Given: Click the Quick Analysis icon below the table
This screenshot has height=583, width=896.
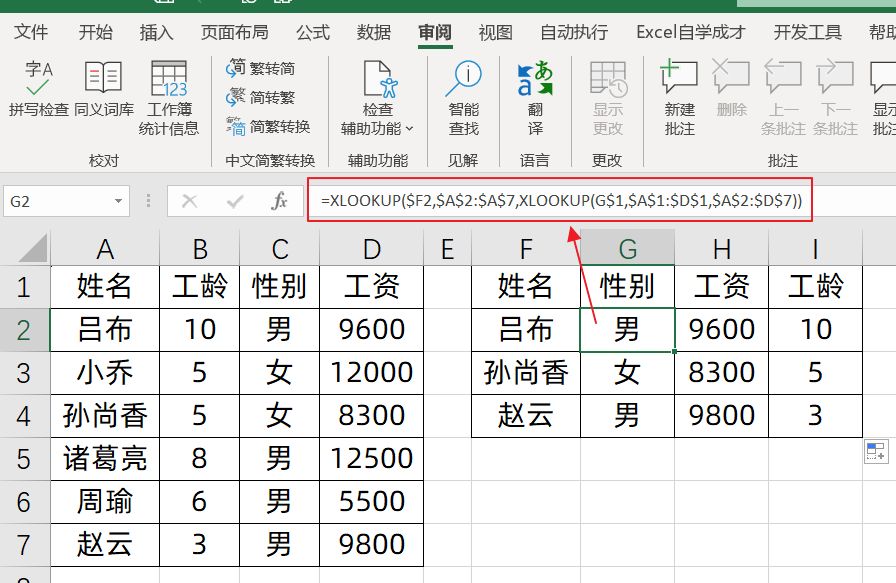Looking at the screenshot, I should coord(876,451).
